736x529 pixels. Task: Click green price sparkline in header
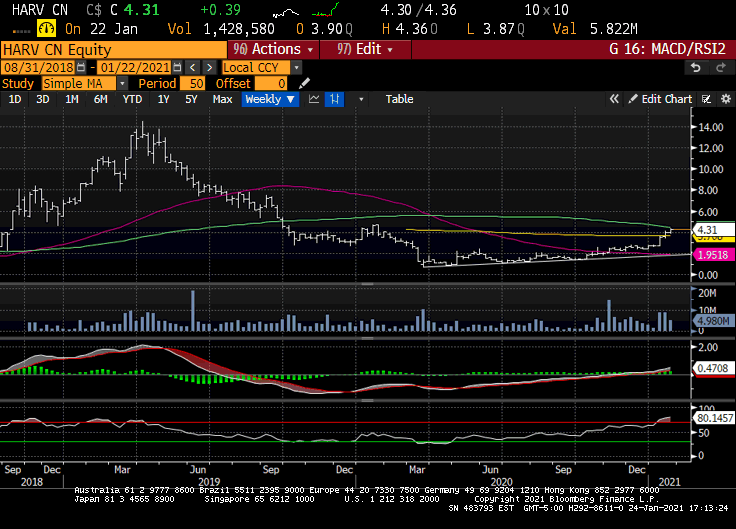[325, 10]
